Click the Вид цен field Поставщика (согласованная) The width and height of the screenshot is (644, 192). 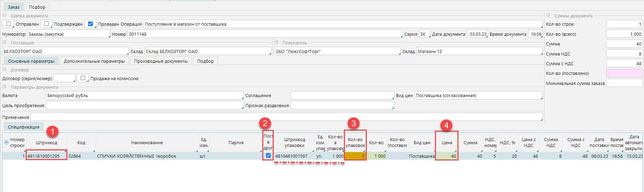478,96
